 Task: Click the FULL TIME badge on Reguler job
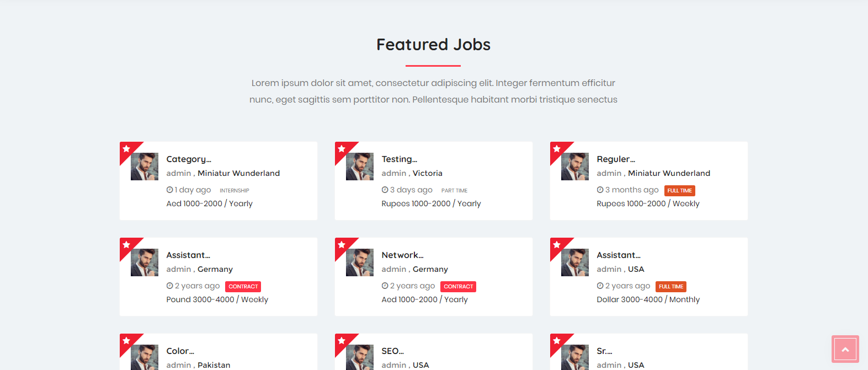(x=680, y=191)
